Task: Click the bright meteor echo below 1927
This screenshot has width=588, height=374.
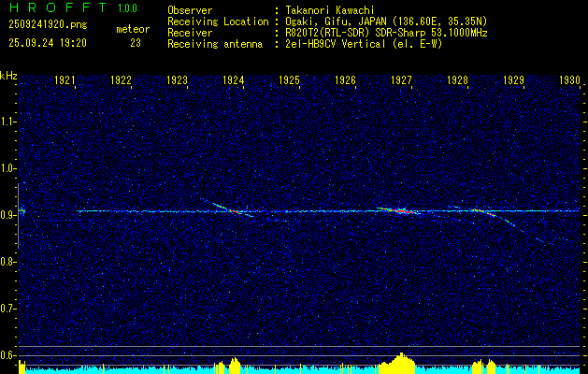Action: [x=402, y=211]
